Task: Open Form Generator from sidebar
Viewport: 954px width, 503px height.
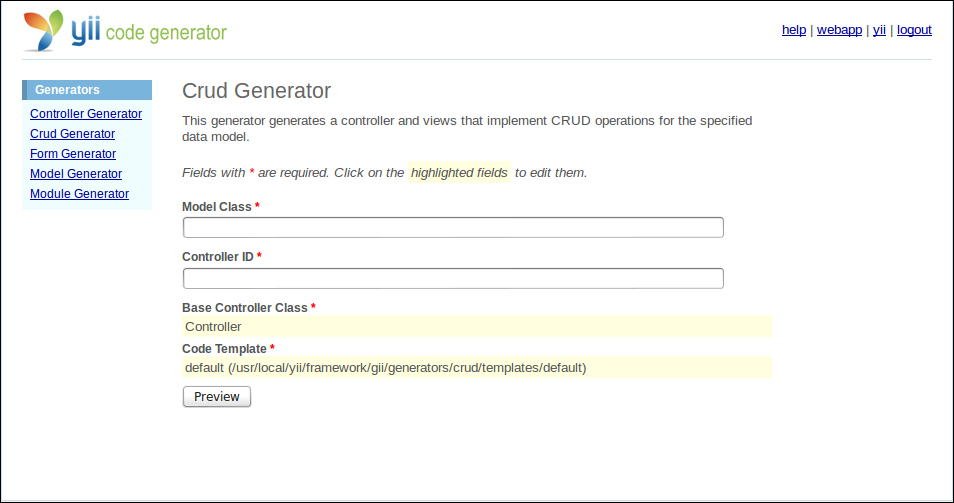Action: (x=73, y=154)
